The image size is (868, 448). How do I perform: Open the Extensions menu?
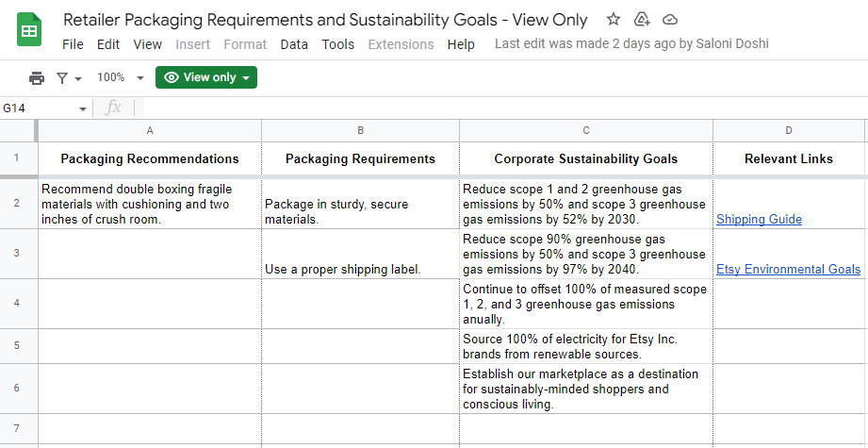pos(401,44)
